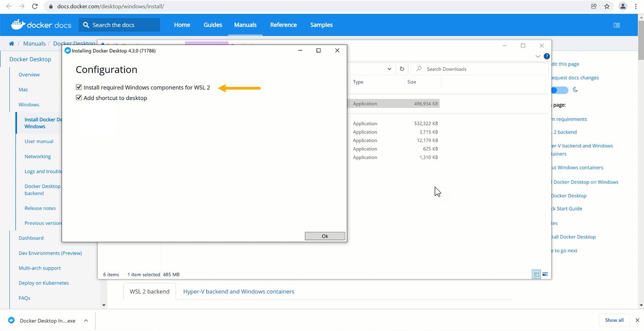Toggle the docs night-mode switch
This screenshot has width=644, height=331.
pos(559,90)
